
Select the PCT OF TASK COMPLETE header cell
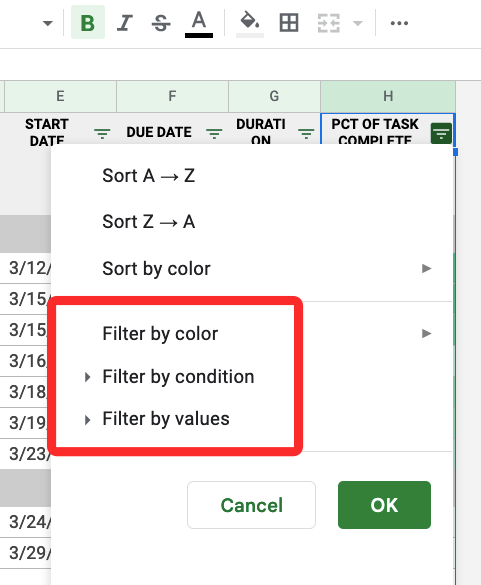coord(388,129)
